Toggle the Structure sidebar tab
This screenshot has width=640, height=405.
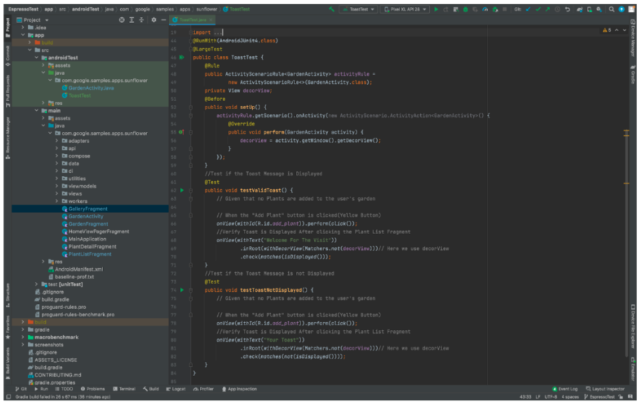click(8, 296)
